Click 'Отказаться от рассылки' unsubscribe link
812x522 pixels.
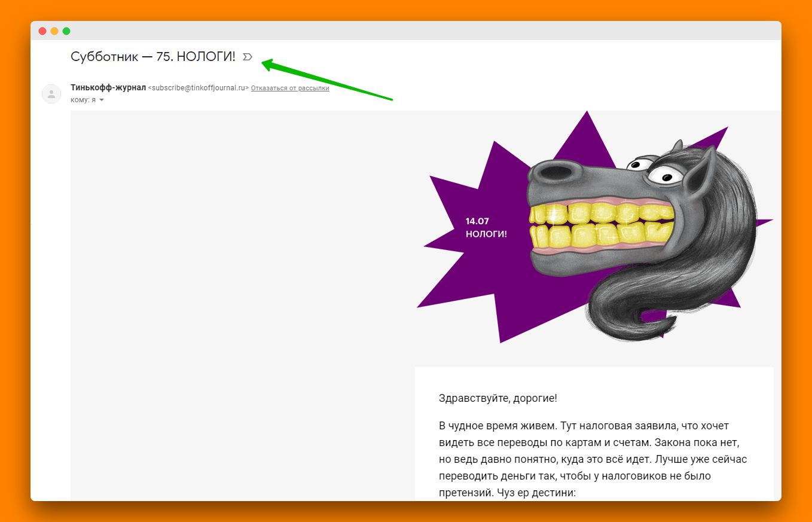[x=290, y=88]
